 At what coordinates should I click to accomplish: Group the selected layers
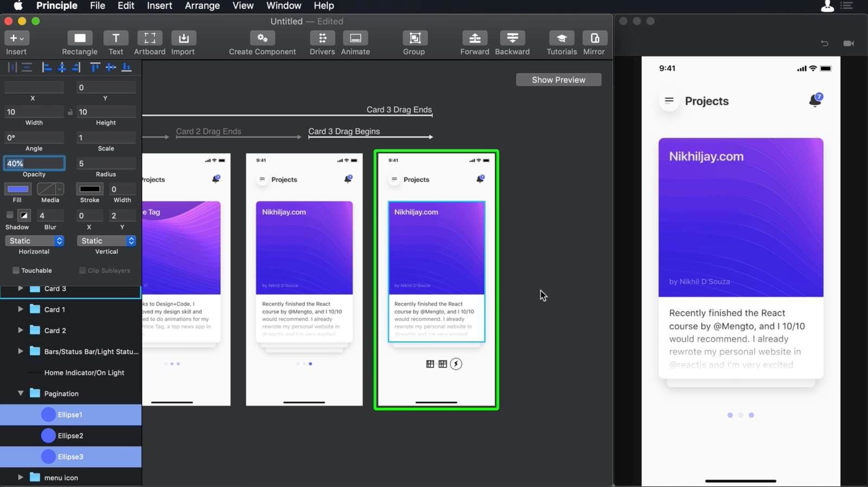click(x=414, y=43)
